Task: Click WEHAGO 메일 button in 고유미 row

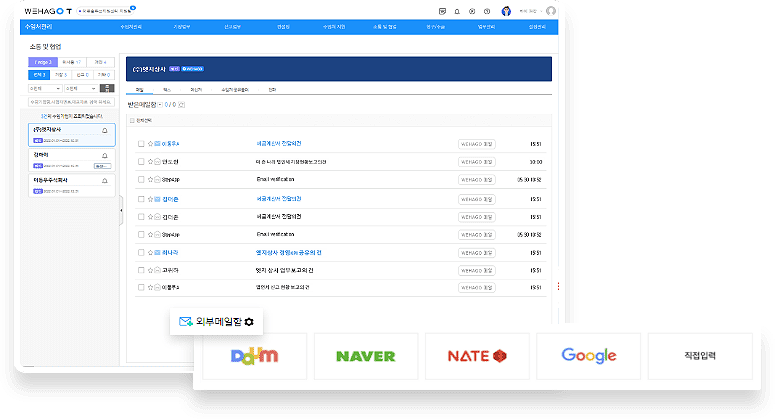Action: 476,271
